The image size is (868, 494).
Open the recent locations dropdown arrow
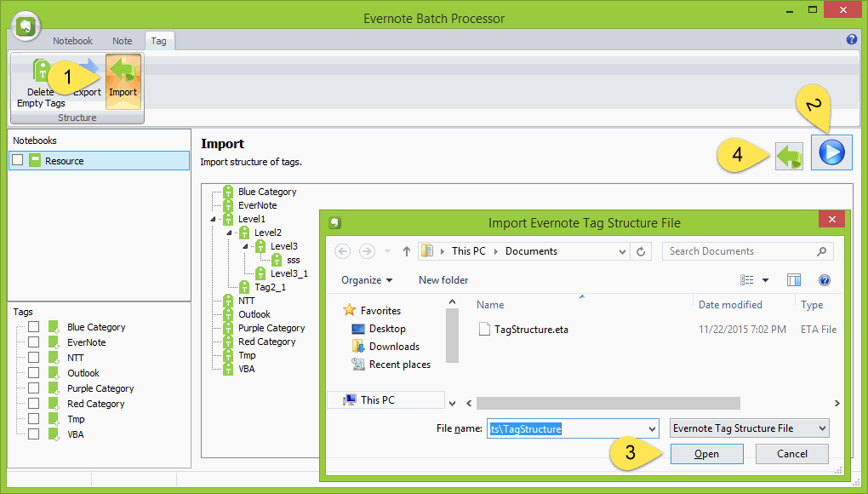tap(387, 251)
